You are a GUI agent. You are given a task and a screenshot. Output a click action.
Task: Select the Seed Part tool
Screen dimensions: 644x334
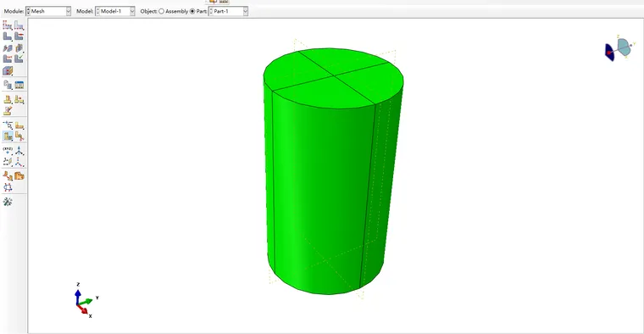click(x=8, y=25)
